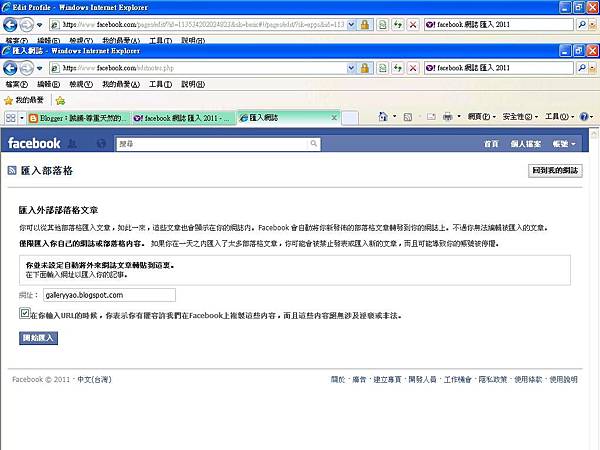Open 工具 command bar dropdown

point(559,116)
